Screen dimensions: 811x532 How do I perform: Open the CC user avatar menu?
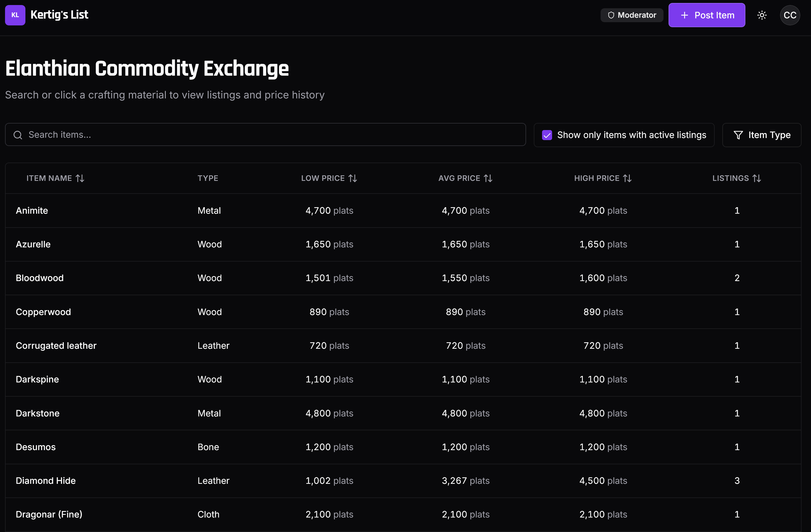click(x=789, y=15)
